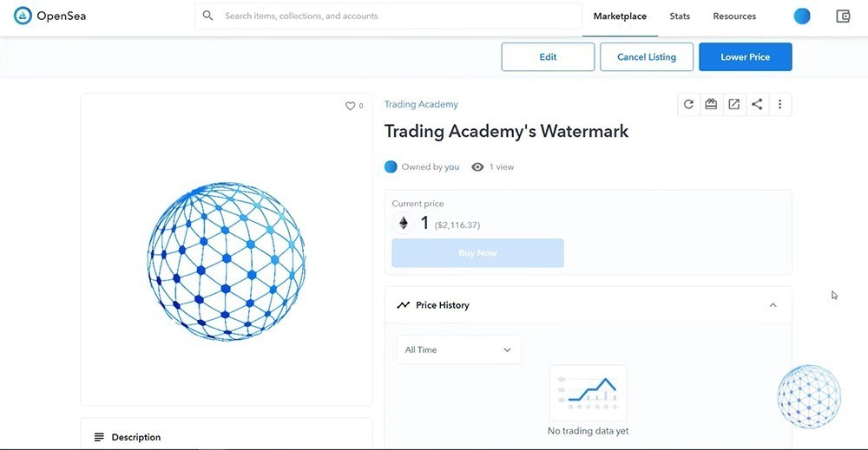Click the Description section header
The height and width of the screenshot is (450, 868).
click(x=136, y=437)
